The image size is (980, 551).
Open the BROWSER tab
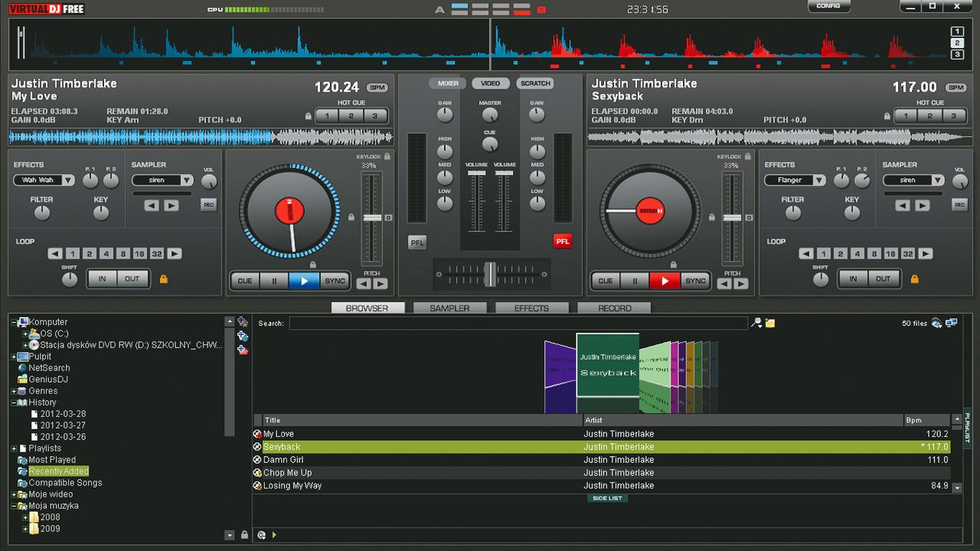coord(367,308)
